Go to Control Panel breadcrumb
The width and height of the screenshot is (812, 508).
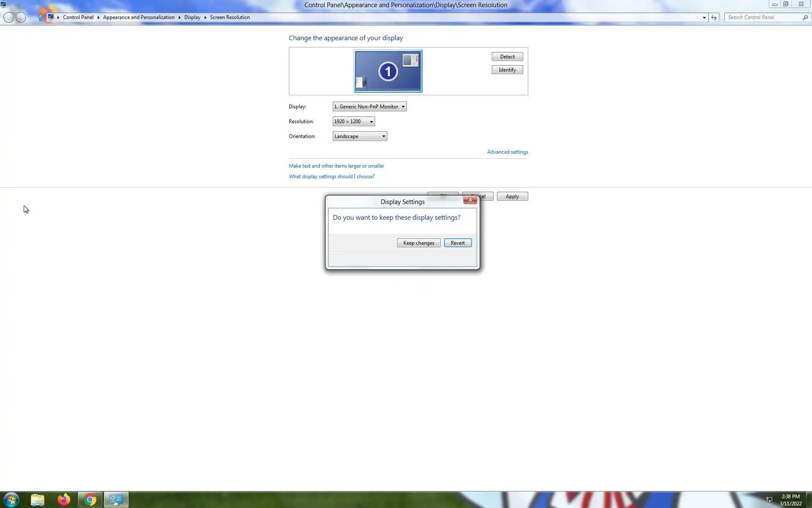point(78,17)
